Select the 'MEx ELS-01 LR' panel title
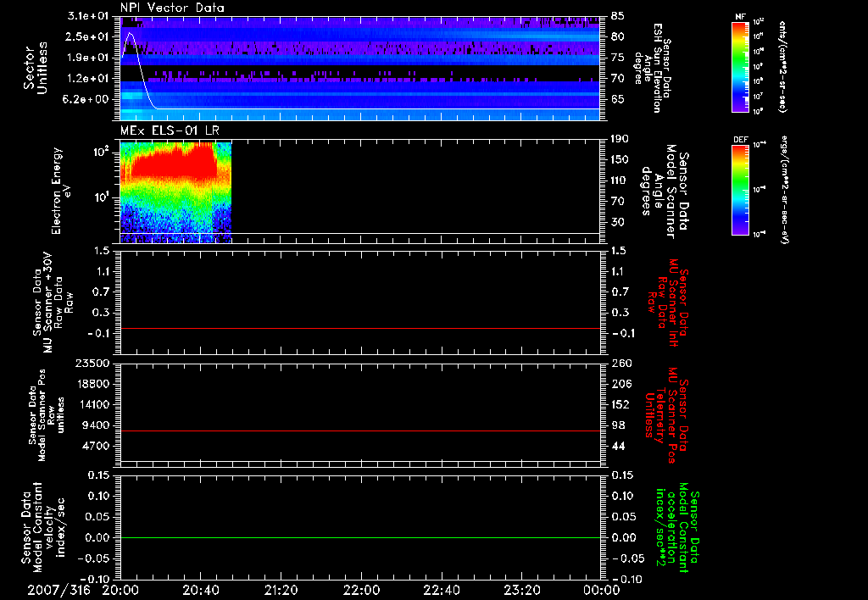The image size is (868, 600). 170,131
